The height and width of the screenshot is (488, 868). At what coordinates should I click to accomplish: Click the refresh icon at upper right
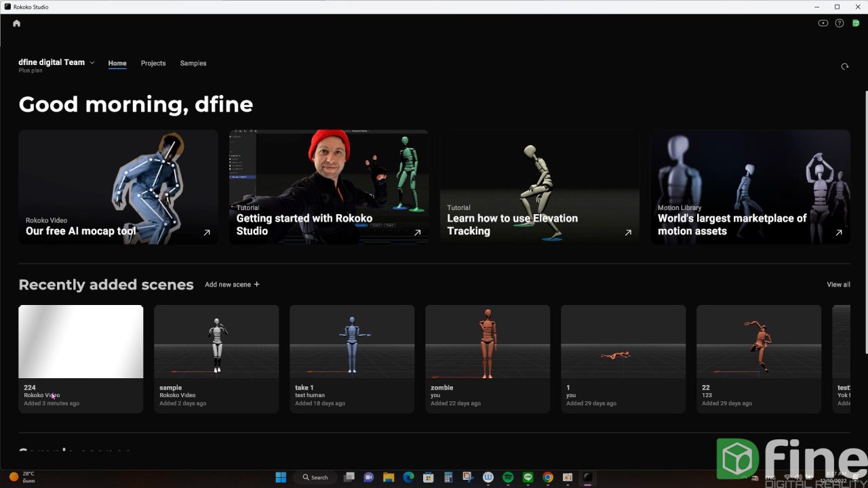pos(845,66)
